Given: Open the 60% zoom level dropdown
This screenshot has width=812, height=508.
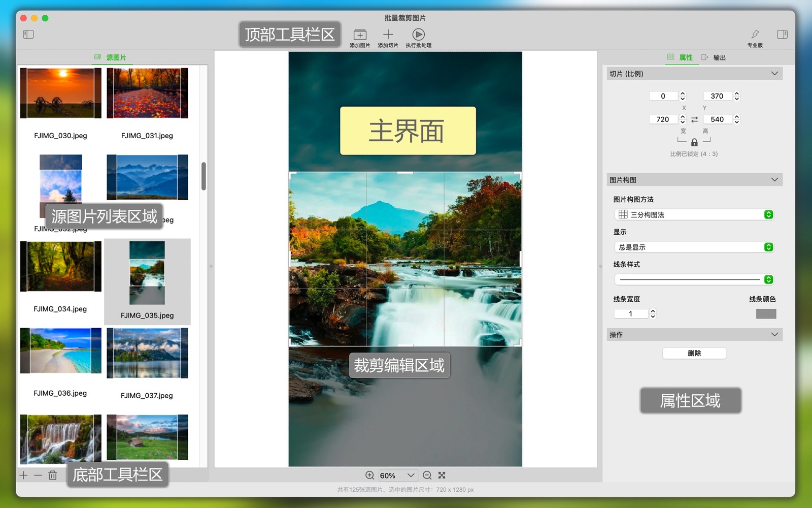Looking at the screenshot, I should [411, 475].
